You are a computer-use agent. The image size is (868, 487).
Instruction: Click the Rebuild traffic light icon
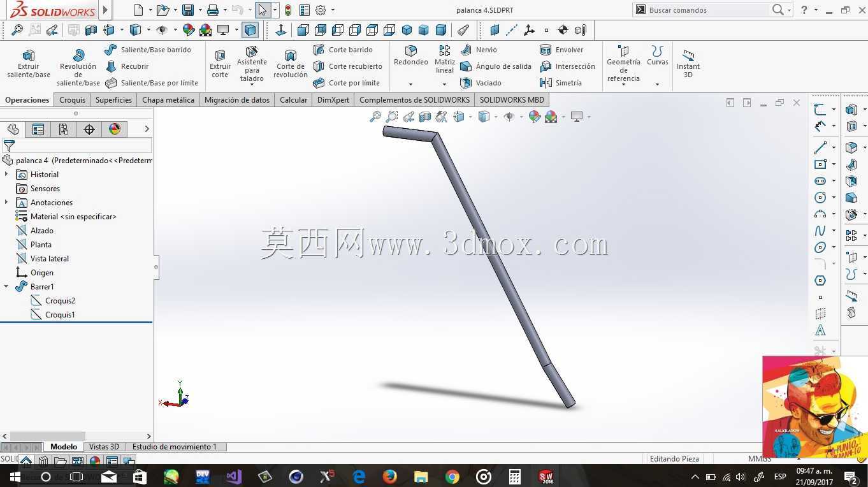pyautogui.click(x=288, y=10)
